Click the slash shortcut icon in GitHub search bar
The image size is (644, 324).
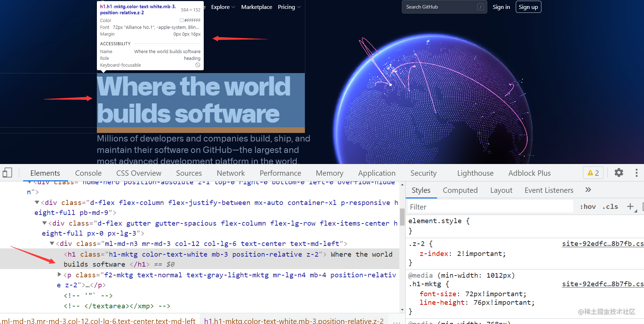click(x=481, y=6)
